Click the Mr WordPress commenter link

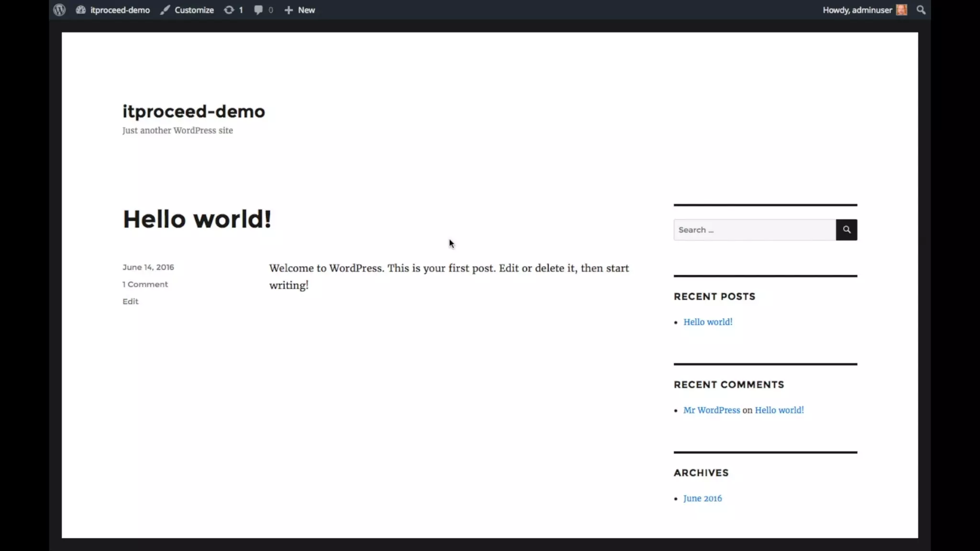tap(711, 410)
